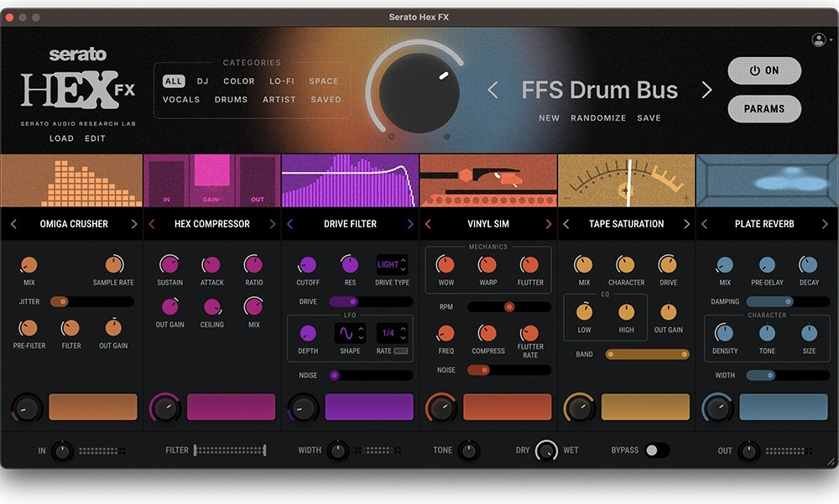839x504 pixels.
Task: Click the Dry/Wet knob in bottom bar
Action: click(x=546, y=450)
